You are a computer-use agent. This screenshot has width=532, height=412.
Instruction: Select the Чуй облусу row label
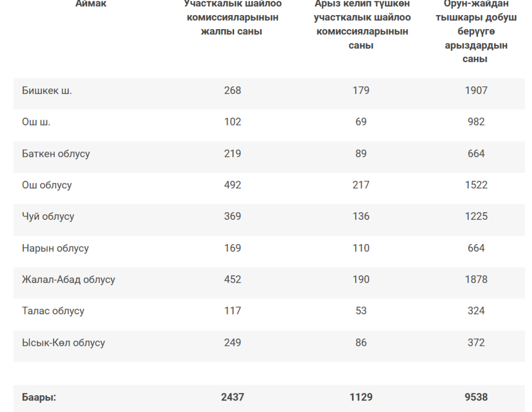pyautogui.click(x=48, y=217)
